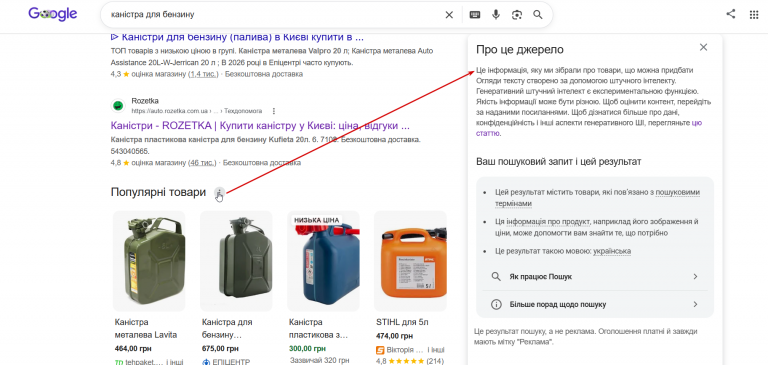
Task: Open the on-screen keyboard input tool
Action: coord(475,15)
